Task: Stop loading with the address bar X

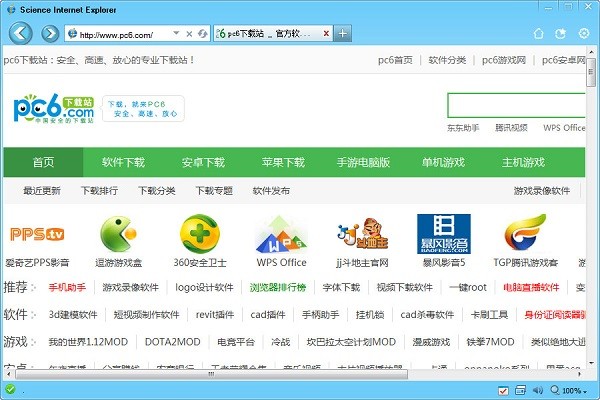Action: click(189, 34)
